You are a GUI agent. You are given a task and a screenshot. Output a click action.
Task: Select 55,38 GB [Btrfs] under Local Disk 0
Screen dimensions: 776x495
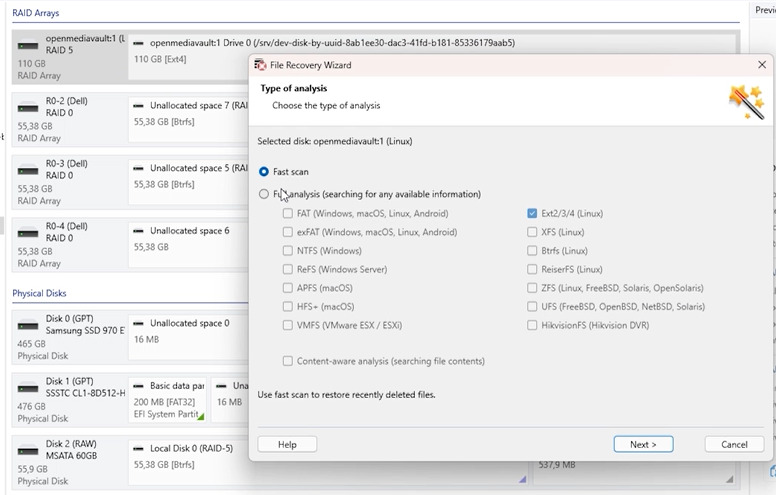[x=164, y=465]
